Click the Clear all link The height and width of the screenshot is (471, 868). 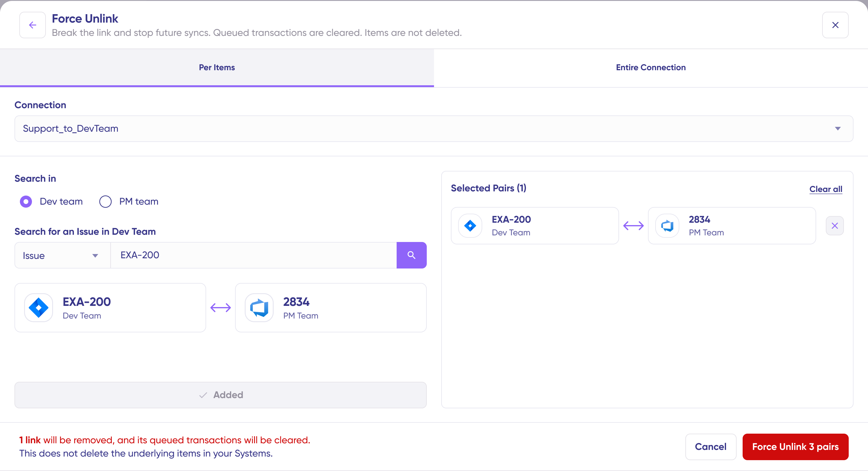click(x=825, y=189)
